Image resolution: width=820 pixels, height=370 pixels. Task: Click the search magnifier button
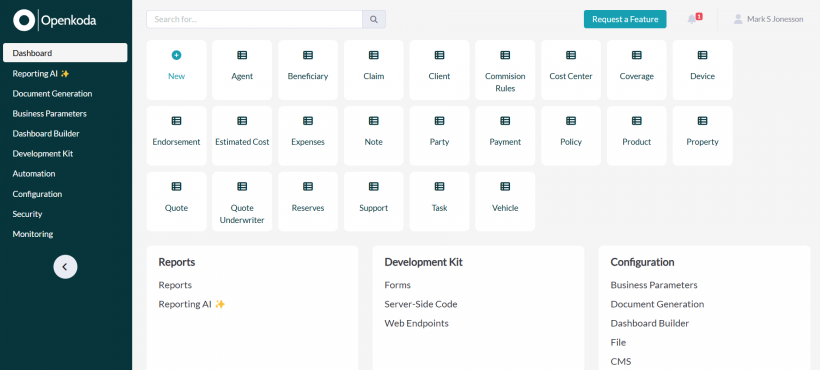click(374, 19)
